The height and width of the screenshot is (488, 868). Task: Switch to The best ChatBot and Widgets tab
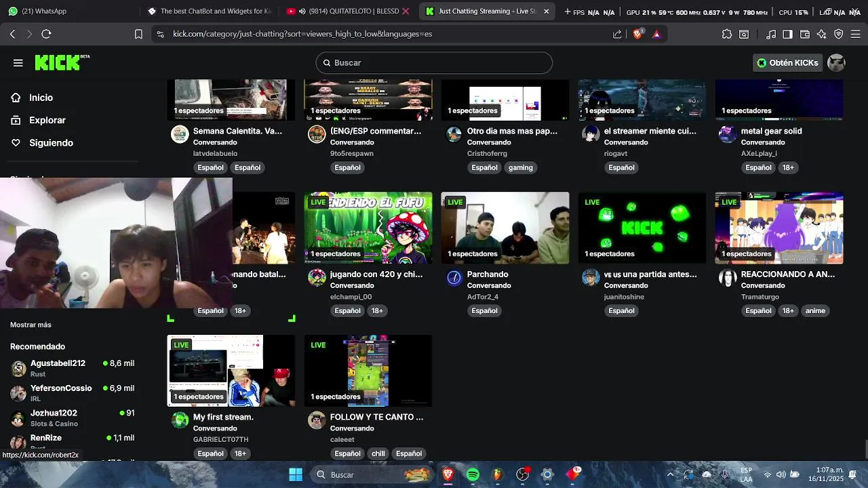[x=209, y=12]
